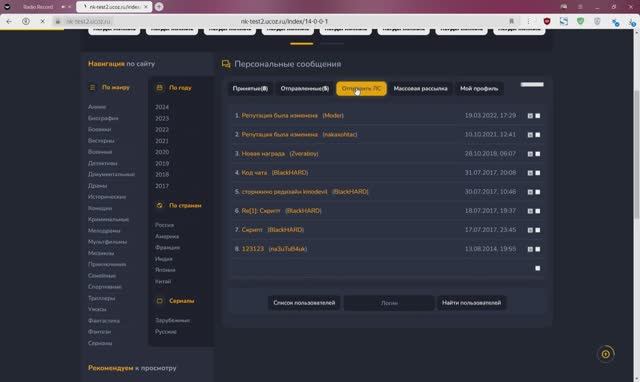Open the 'Принятые' inbox tab
640x382 pixels.
coord(250,89)
